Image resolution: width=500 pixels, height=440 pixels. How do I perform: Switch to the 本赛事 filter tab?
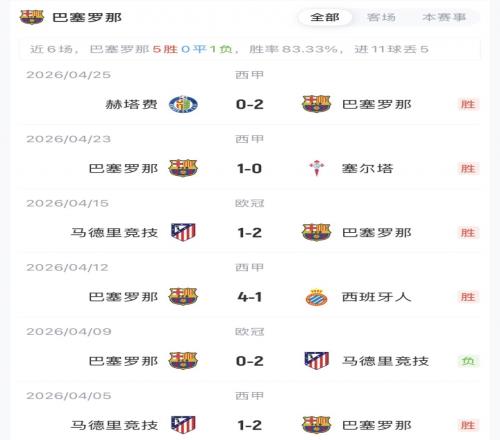444,17
